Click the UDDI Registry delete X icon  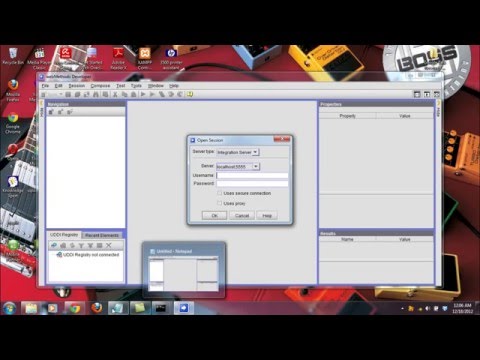point(108,245)
